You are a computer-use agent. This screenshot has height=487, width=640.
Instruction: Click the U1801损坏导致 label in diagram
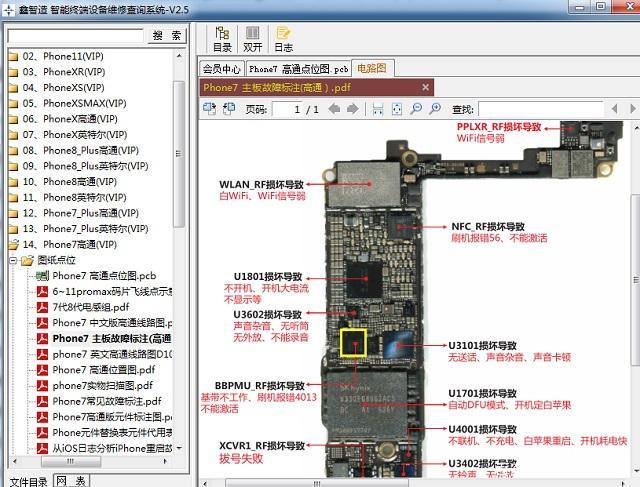point(268,277)
